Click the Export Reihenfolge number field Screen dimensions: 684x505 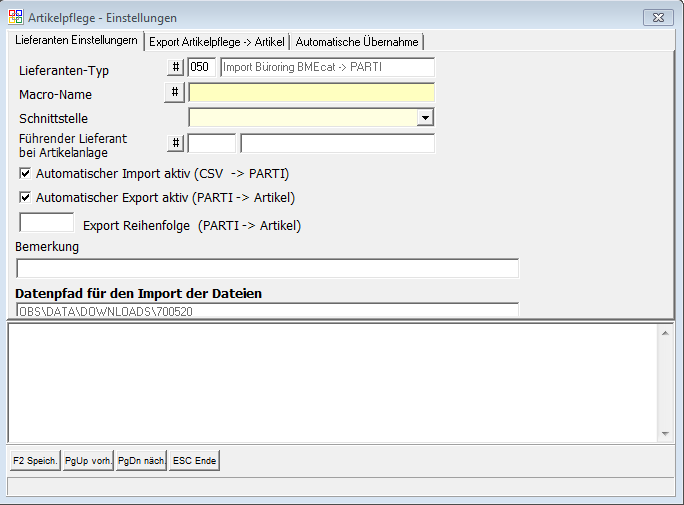click(47, 222)
